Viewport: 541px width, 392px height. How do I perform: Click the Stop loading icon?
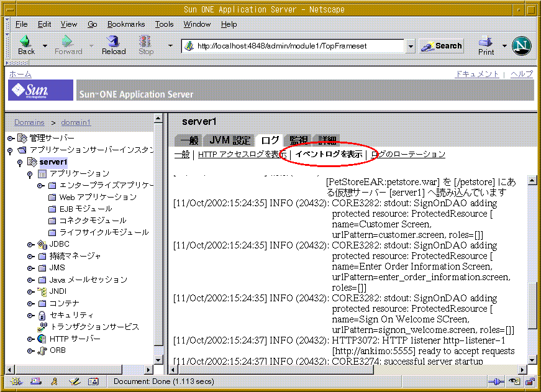[145, 41]
